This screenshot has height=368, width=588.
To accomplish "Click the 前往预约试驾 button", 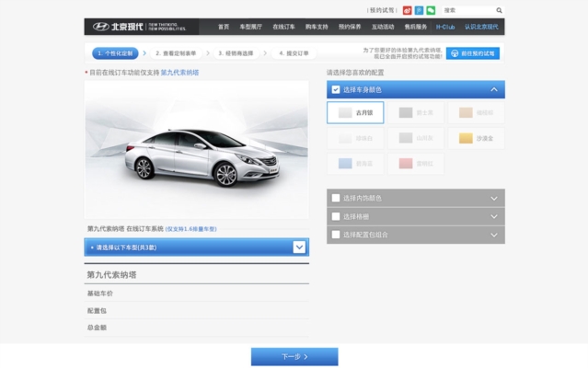I will click(x=472, y=53).
